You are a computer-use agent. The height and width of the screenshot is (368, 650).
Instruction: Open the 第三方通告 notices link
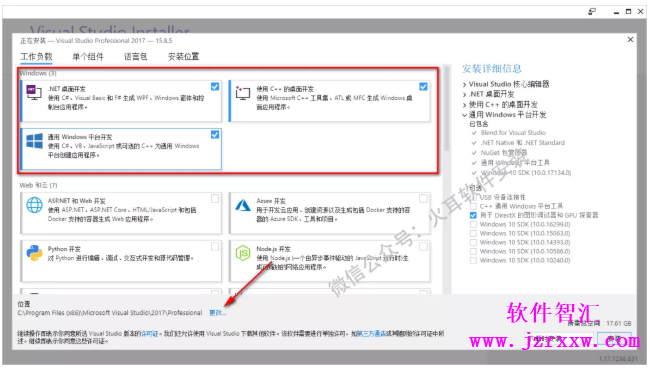[371, 334]
